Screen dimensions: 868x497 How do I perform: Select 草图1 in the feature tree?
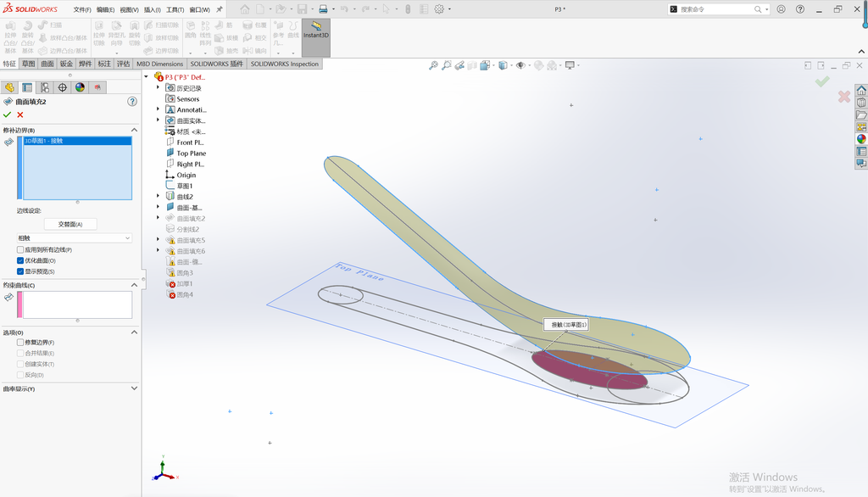tap(184, 187)
